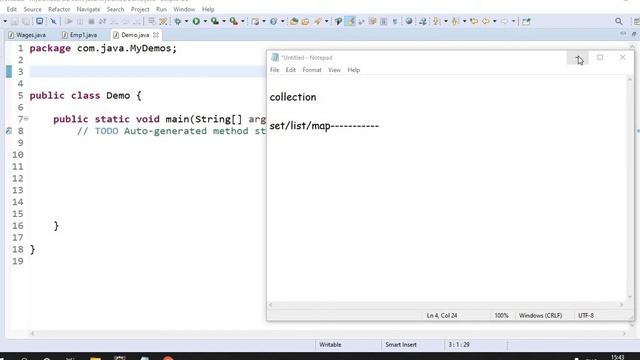Click the Step Over icon
This screenshot has width=640, height=360.
click(126, 21)
